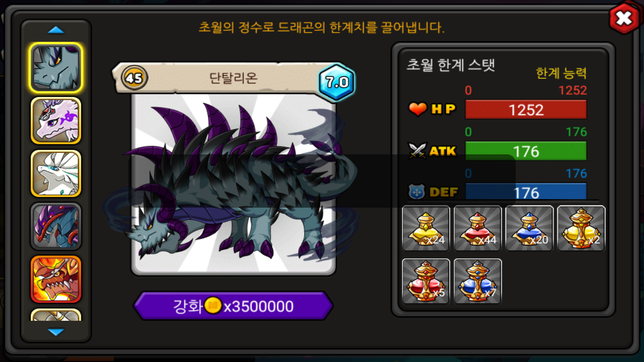Select the gray Dantalion dragon portrait
This screenshot has width=644, height=362.
point(56,68)
